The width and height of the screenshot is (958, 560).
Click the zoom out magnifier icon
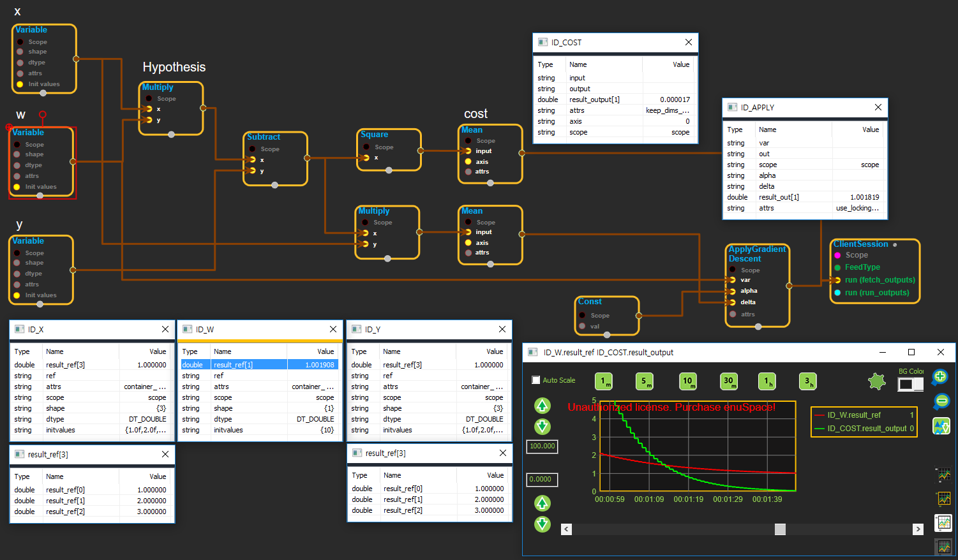coord(940,401)
